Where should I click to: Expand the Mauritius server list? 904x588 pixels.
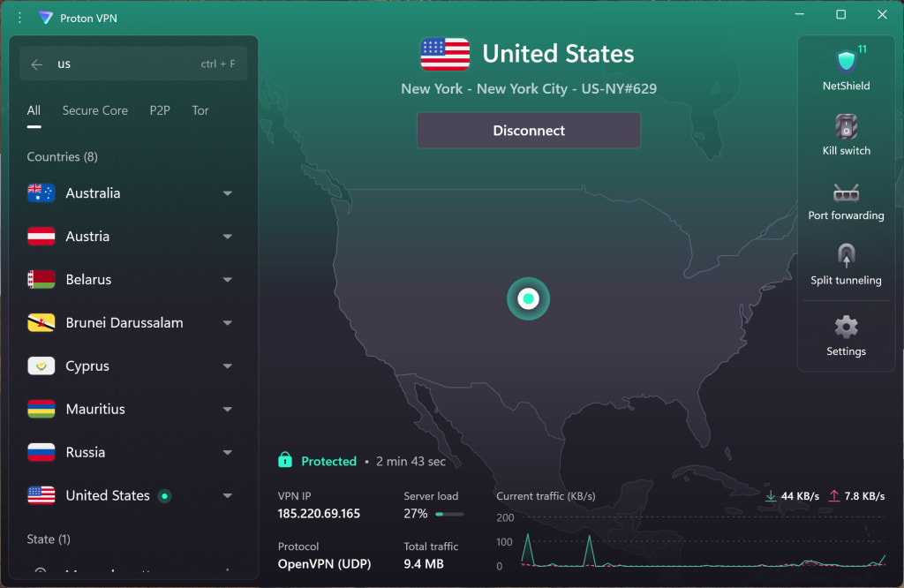click(228, 410)
